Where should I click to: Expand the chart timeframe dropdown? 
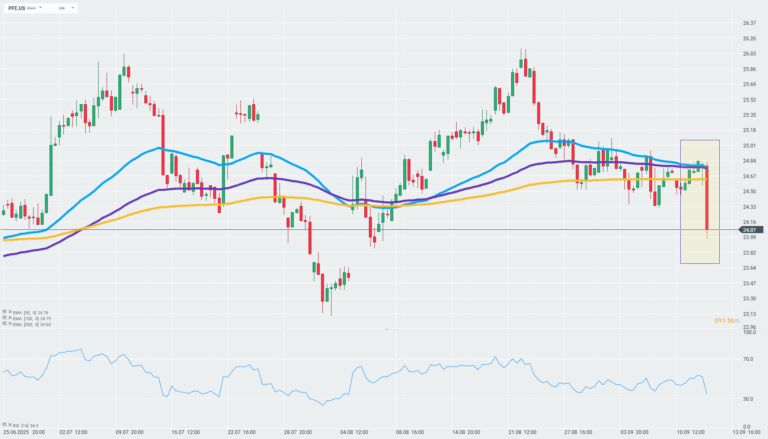pyautogui.click(x=72, y=8)
